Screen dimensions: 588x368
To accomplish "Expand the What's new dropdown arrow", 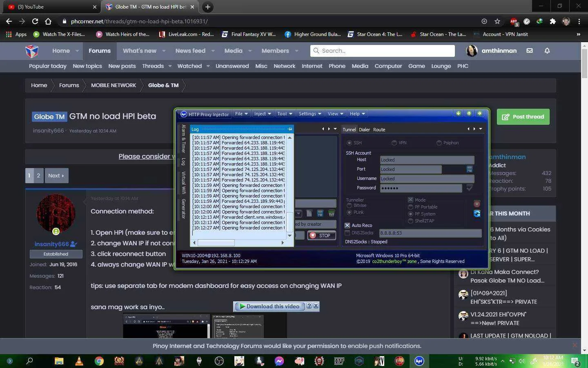I will point(164,51).
